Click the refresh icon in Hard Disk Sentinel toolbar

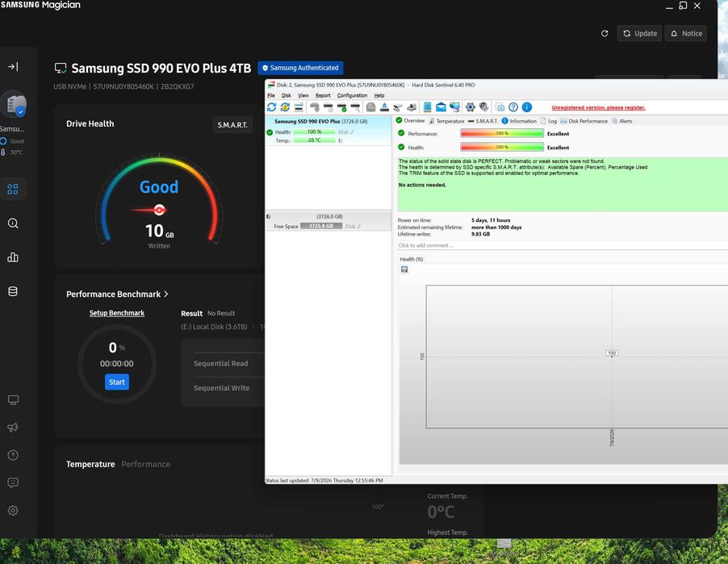(272, 107)
